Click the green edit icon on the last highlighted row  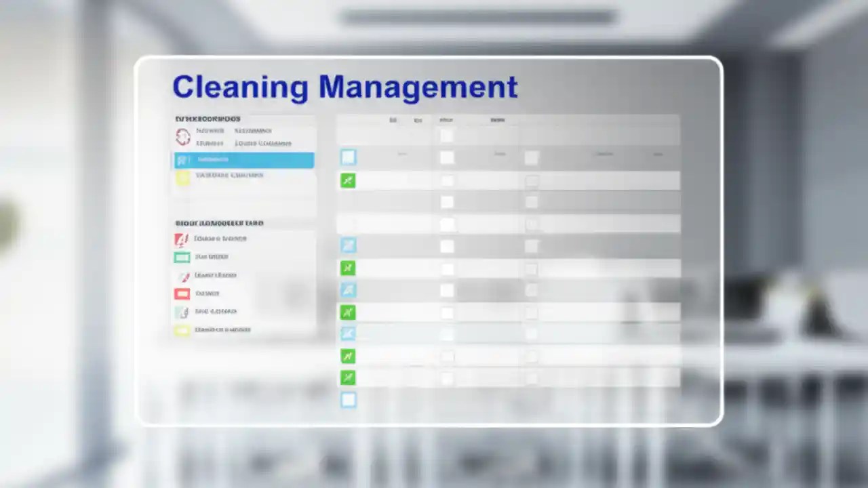[348, 378]
